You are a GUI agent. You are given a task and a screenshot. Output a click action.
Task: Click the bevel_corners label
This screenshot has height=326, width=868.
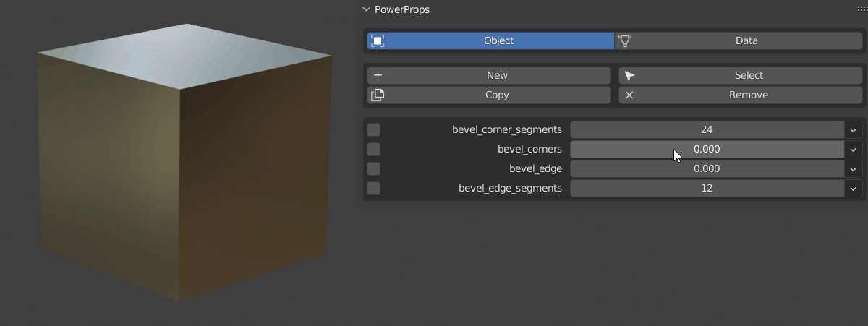[529, 149]
